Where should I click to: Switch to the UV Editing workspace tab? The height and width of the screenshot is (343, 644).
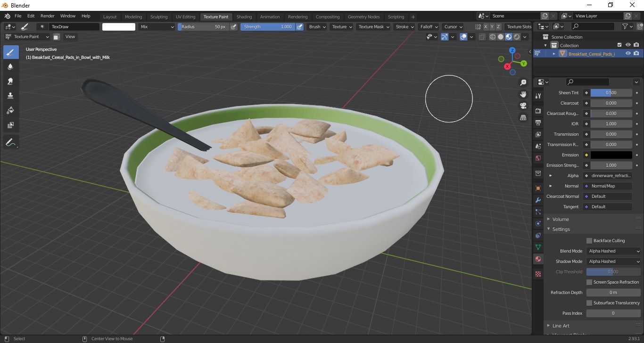tap(185, 17)
